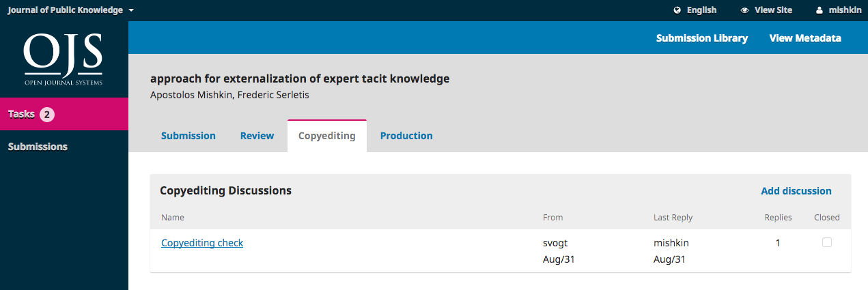Switch to the Submission tab
The image size is (868, 290).
click(x=188, y=136)
